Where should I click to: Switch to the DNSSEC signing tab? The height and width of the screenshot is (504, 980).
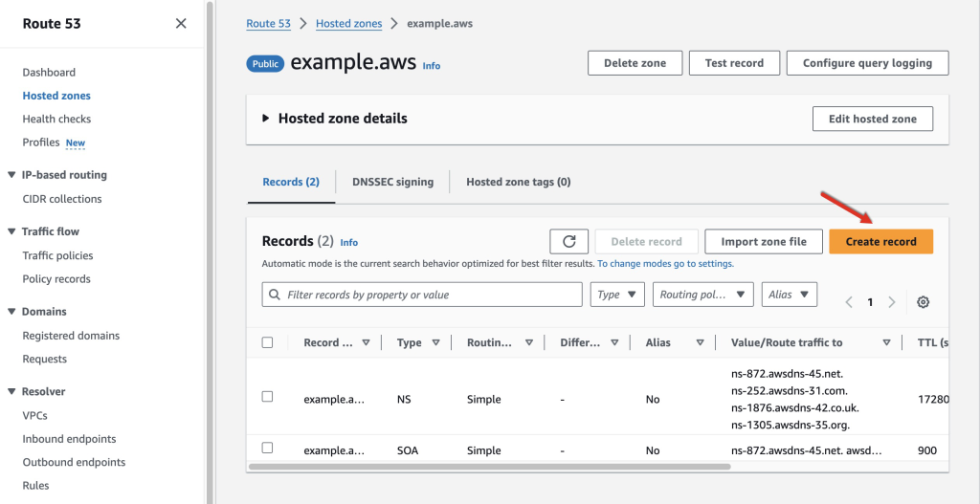(393, 183)
